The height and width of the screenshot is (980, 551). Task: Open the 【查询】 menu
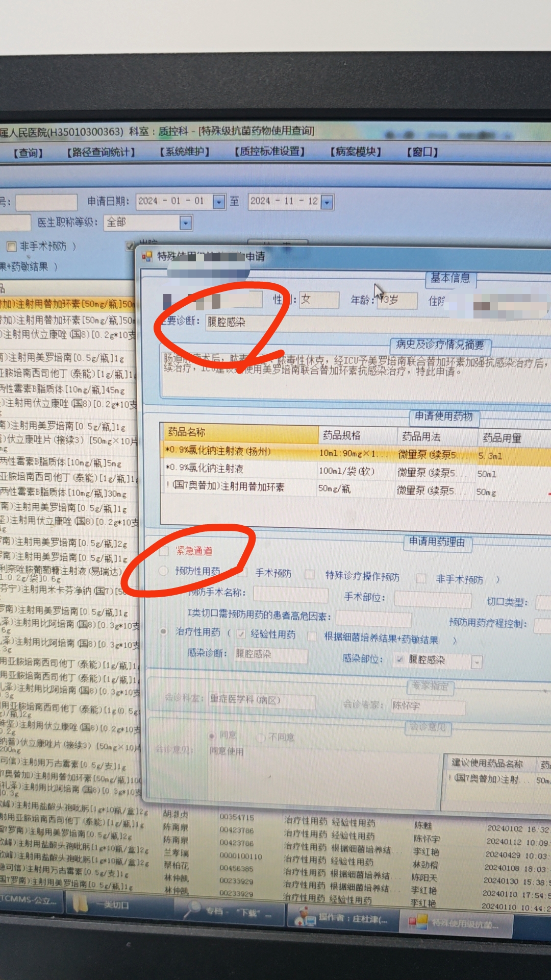(x=28, y=153)
